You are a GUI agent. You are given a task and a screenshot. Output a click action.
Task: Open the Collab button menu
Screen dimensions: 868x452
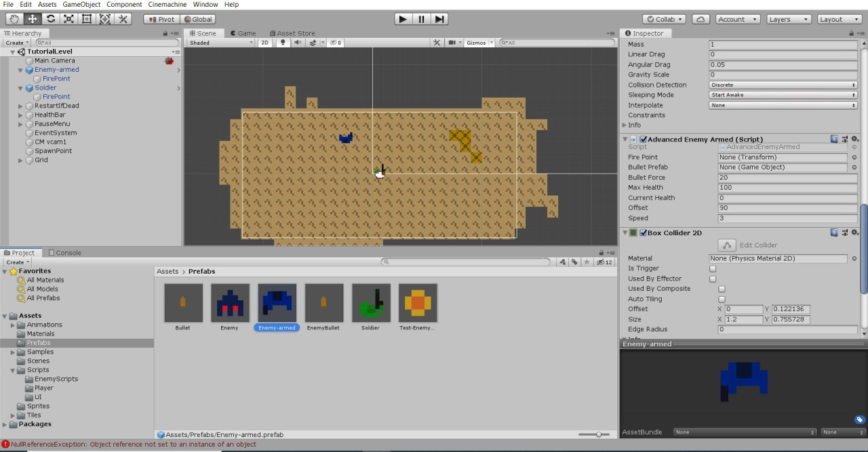pyautogui.click(x=665, y=19)
